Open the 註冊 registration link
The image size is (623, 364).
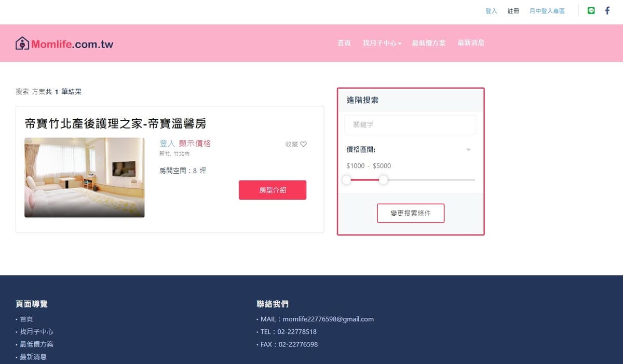coord(513,11)
